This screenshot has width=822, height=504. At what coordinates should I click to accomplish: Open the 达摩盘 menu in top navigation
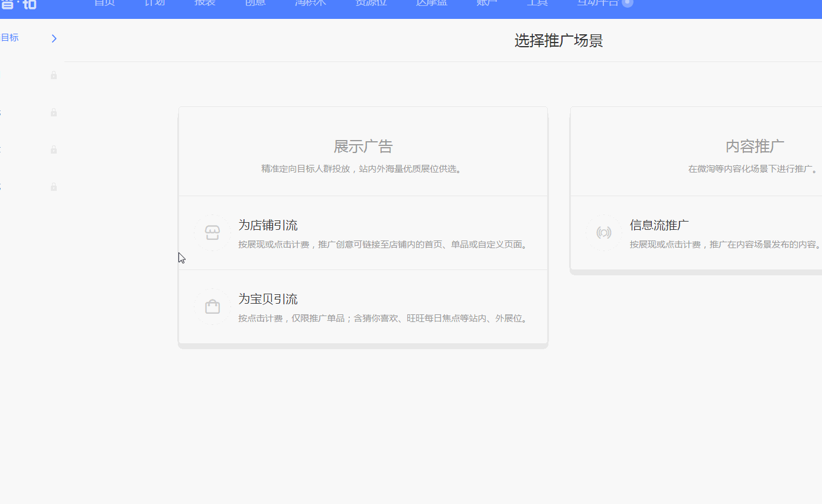[431, 3]
